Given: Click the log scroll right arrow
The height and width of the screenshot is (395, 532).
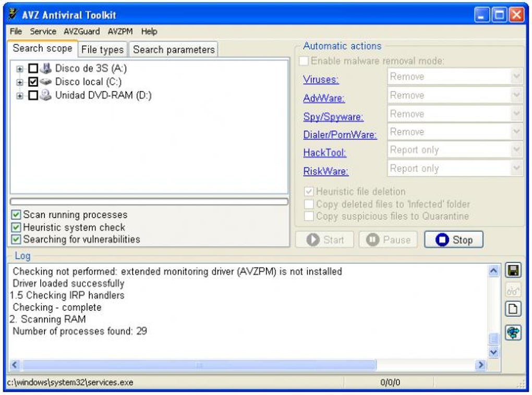Looking at the screenshot, I should pyautogui.click(x=481, y=365).
